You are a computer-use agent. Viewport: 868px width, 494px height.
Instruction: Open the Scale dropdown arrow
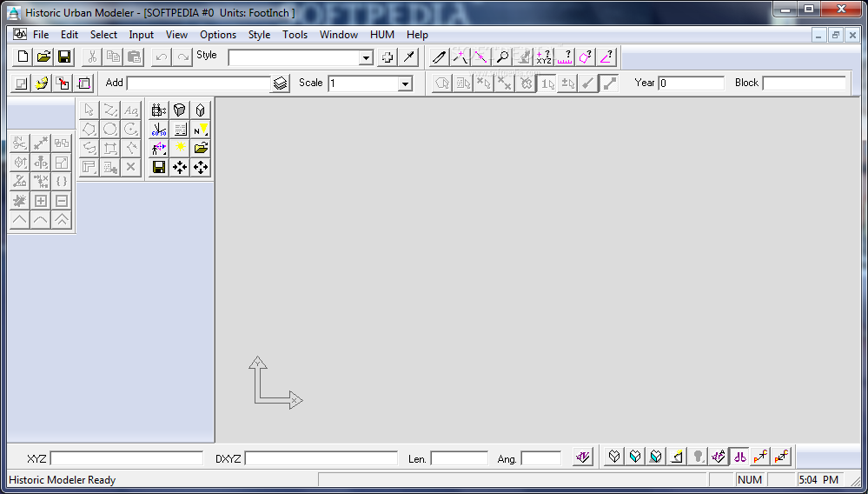pos(405,84)
